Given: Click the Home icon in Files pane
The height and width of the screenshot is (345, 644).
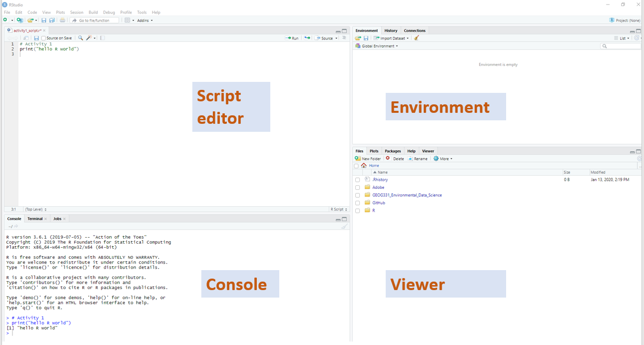Looking at the screenshot, I should pyautogui.click(x=364, y=166).
